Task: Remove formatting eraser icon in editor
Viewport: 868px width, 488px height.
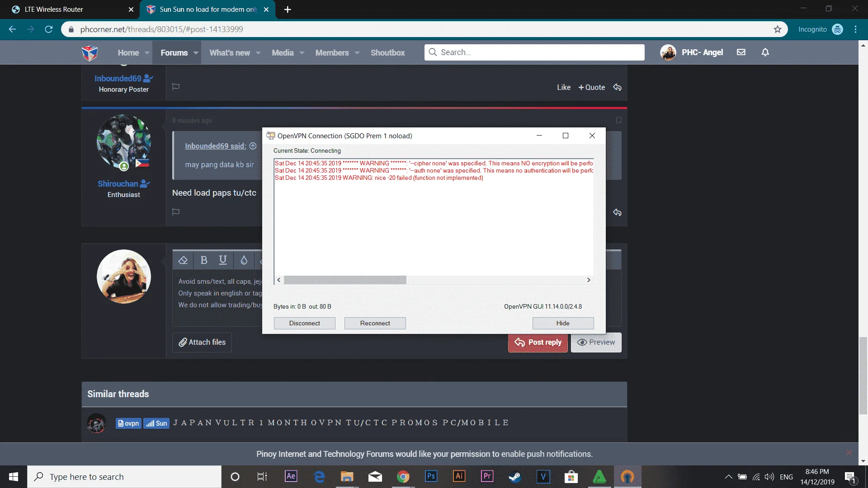Action: pyautogui.click(x=183, y=260)
